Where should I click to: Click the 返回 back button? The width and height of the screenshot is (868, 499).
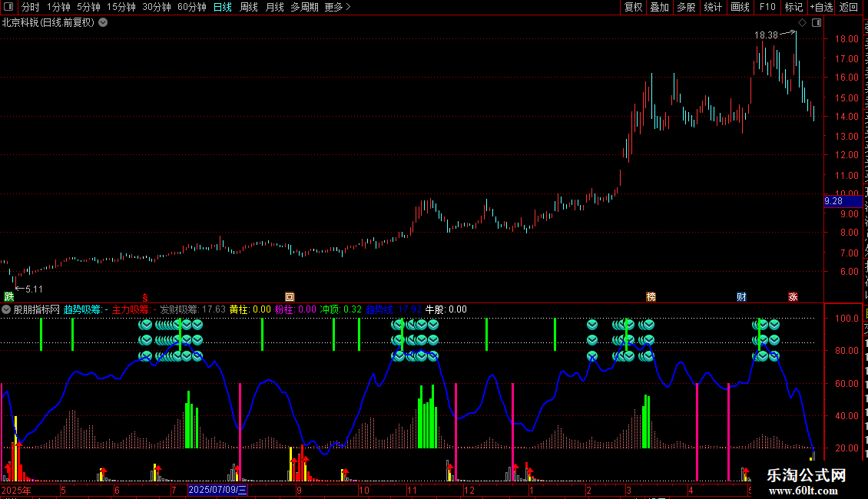point(849,7)
